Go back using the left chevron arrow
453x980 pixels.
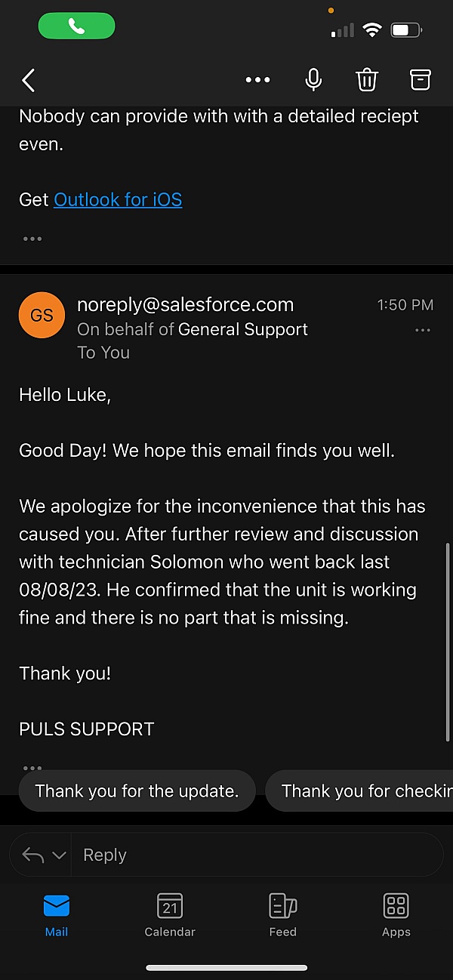[x=29, y=80]
